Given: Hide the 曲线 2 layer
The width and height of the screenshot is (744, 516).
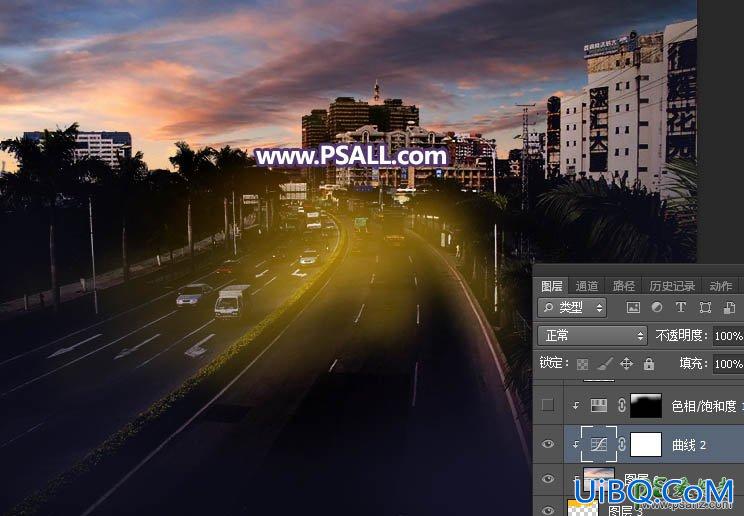Looking at the screenshot, I should (548, 444).
